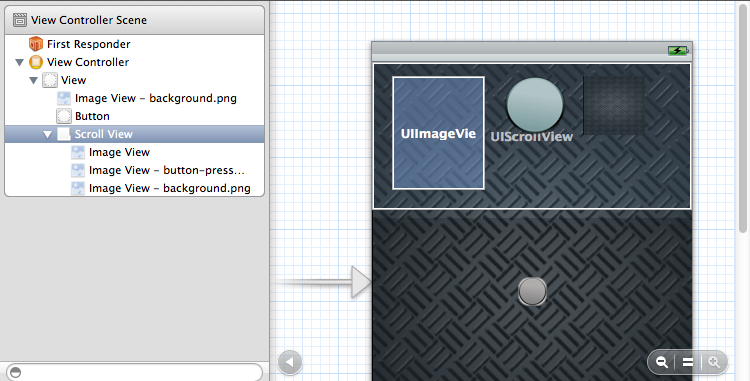The image size is (750, 381).
Task: Click the icon beside Image View - button-press
Action: (77, 170)
